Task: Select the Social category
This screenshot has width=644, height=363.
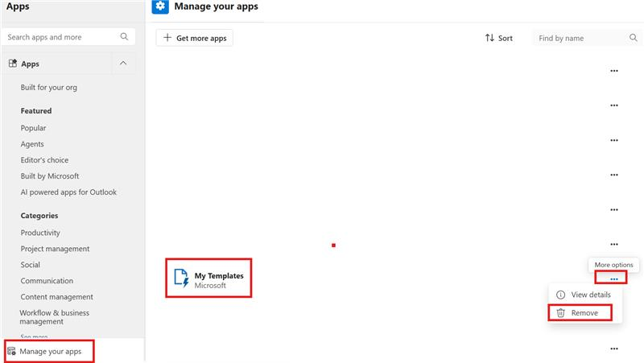Action: click(31, 265)
